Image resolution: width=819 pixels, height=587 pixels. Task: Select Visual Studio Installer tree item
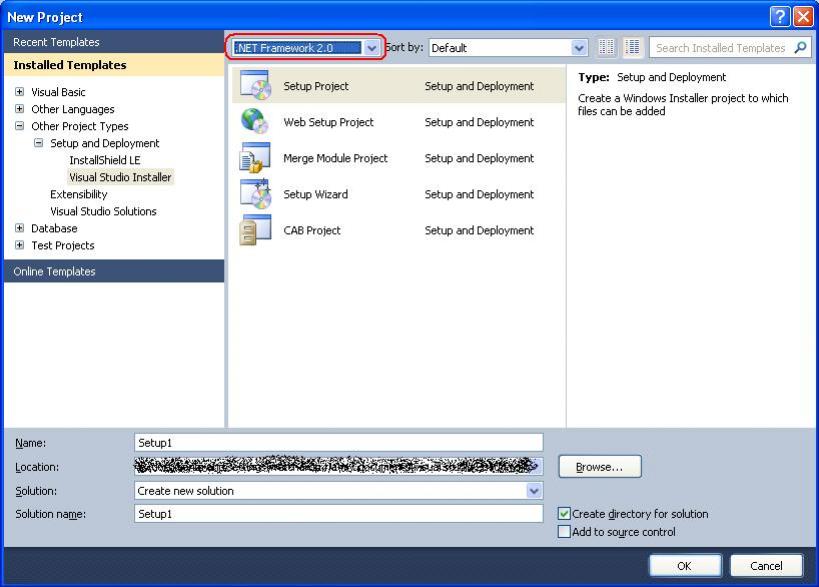click(120, 177)
